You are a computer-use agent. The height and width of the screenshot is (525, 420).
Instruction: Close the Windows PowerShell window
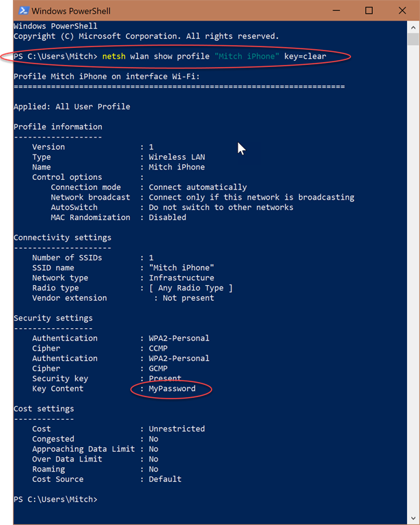401,10
